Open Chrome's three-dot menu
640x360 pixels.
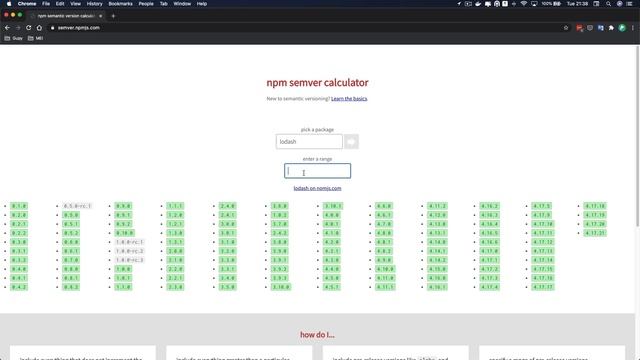633,28
